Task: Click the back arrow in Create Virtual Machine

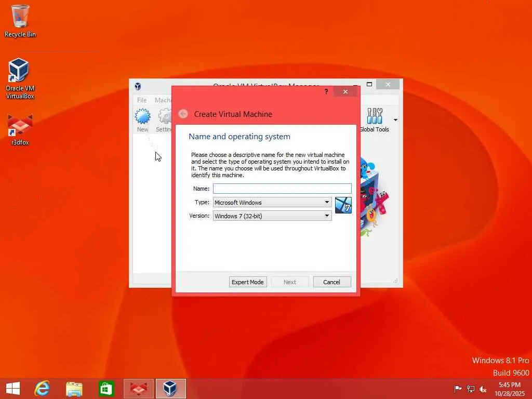Action: coord(183,114)
